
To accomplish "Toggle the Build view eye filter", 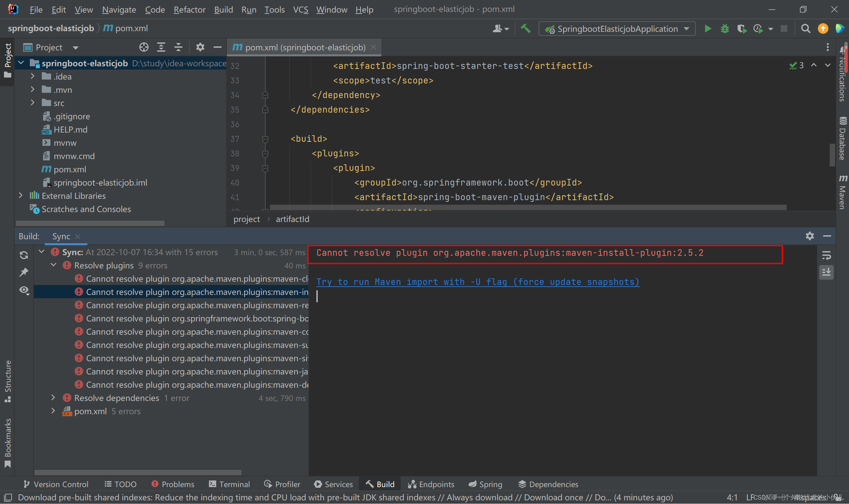I will click(24, 290).
